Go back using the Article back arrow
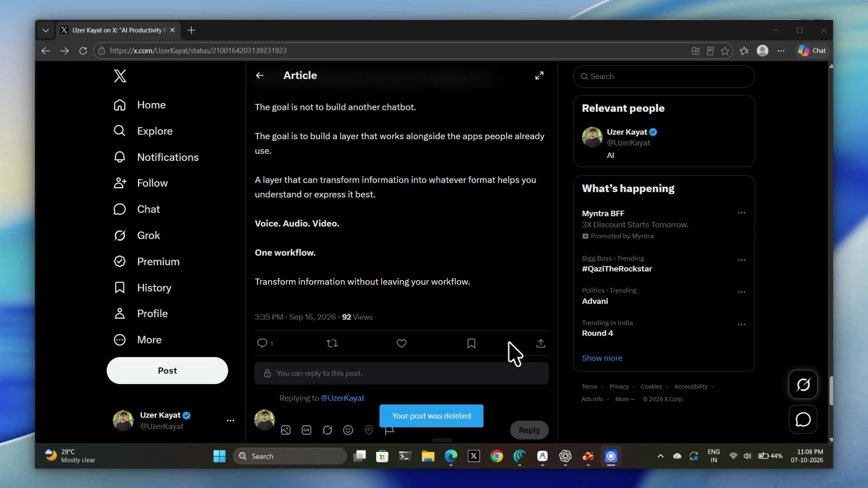Screen dimensions: 868x488 (x=259, y=75)
